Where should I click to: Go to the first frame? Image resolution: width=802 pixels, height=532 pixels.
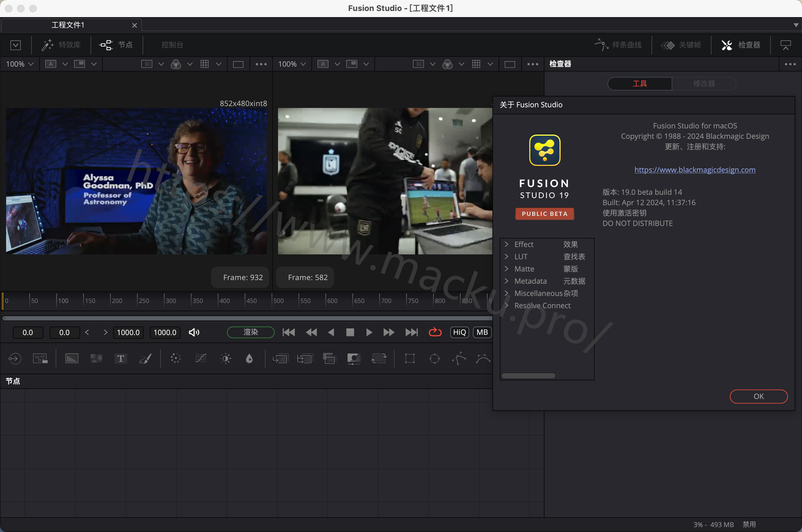coord(289,333)
